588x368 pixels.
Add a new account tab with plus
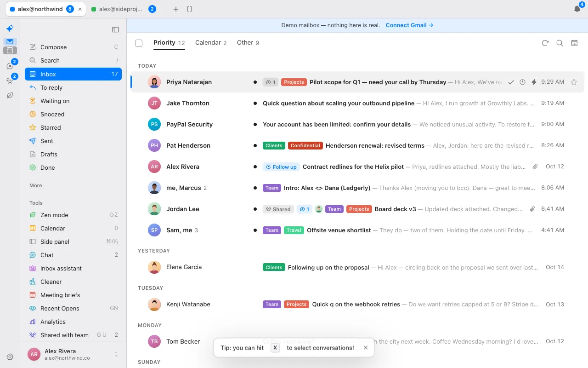coord(175,9)
